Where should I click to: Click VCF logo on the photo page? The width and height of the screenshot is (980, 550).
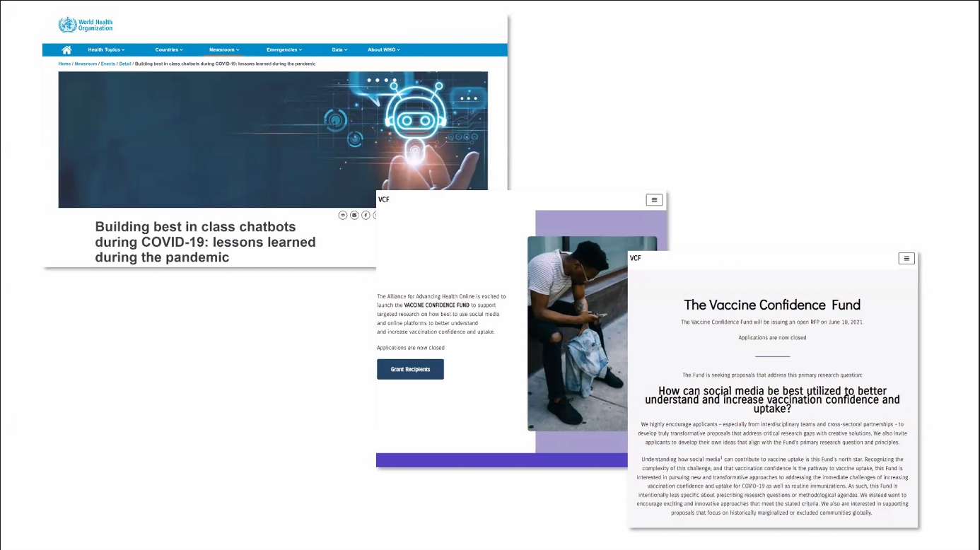tap(384, 199)
